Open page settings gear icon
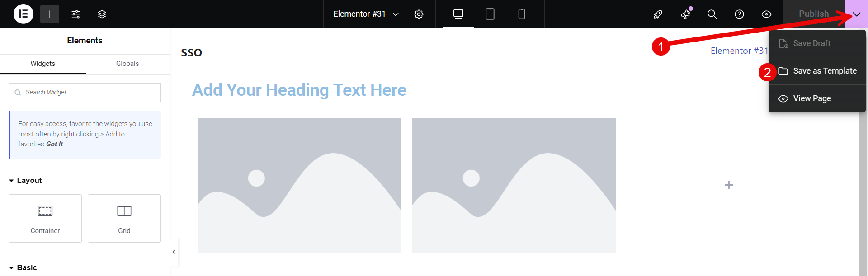This screenshot has width=868, height=276. [x=419, y=14]
